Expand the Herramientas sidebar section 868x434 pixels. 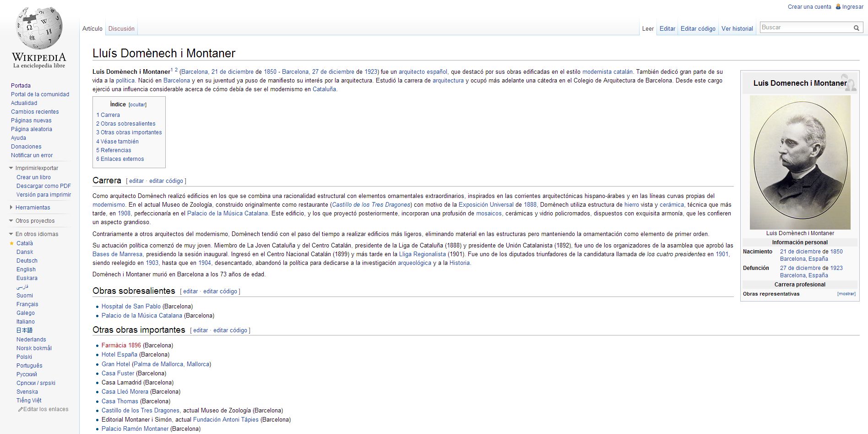(11, 208)
